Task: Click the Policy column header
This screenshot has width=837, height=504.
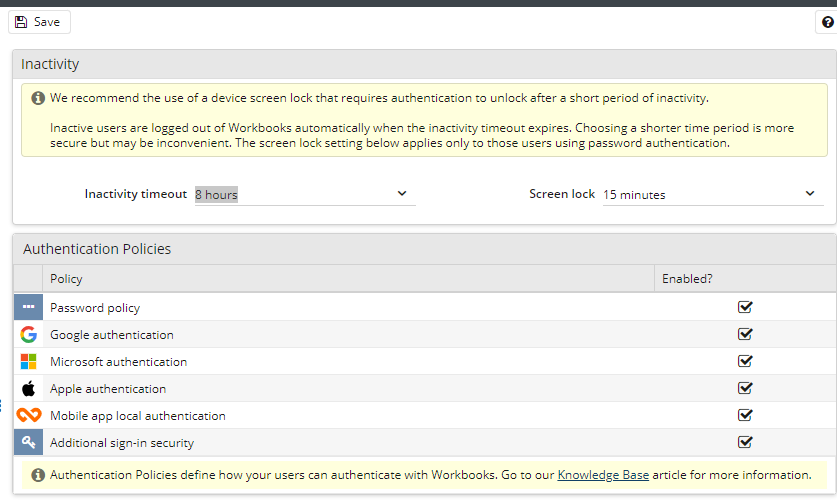Action: pos(348,279)
